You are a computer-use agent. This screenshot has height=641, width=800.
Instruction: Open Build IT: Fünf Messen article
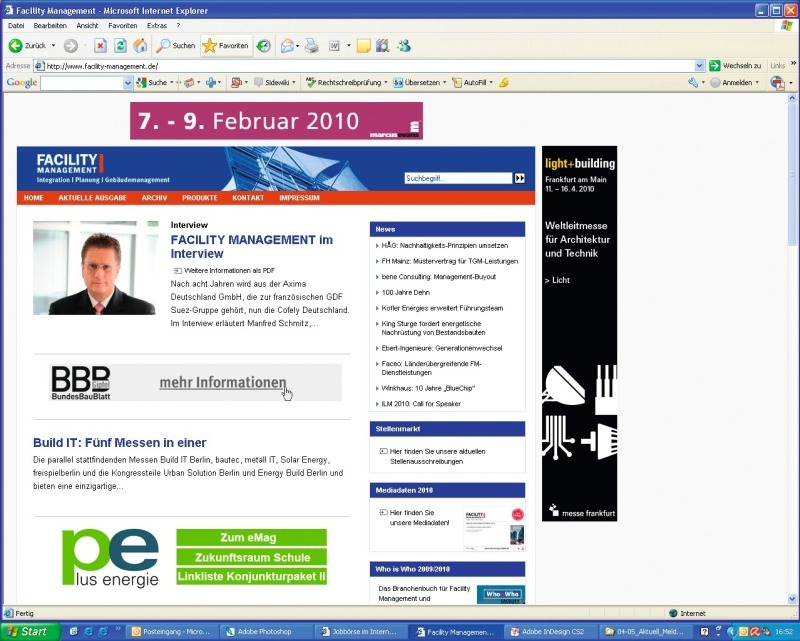120,442
